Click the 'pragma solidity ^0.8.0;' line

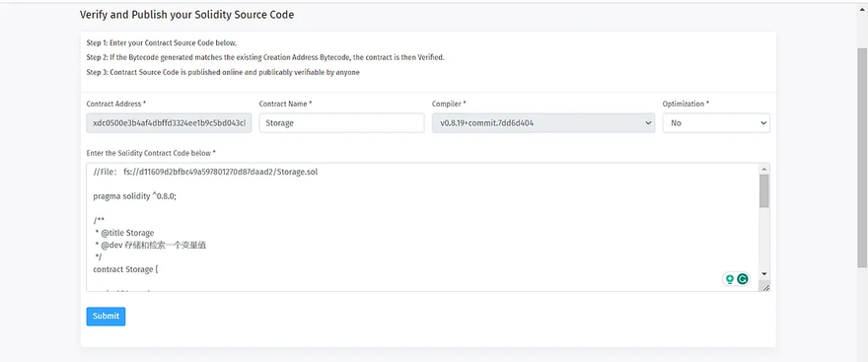click(x=134, y=196)
